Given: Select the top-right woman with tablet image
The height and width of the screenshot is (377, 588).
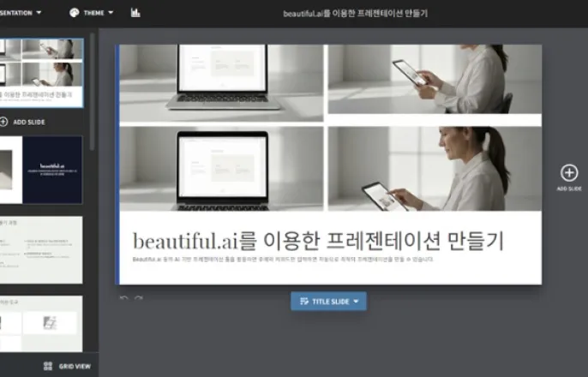Looking at the screenshot, I should (435, 79).
